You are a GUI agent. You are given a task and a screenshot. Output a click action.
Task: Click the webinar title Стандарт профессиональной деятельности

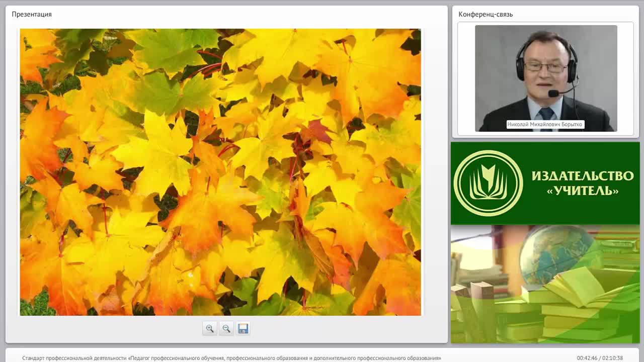tap(231, 358)
